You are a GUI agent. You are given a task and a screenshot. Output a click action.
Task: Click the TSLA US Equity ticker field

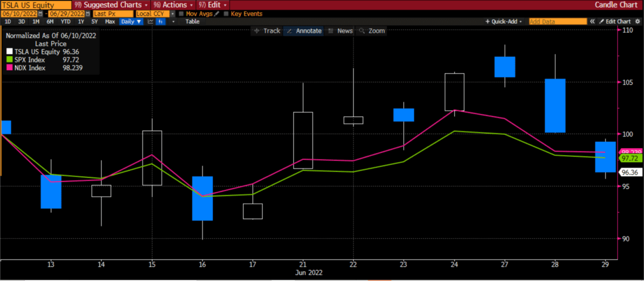(36, 5)
